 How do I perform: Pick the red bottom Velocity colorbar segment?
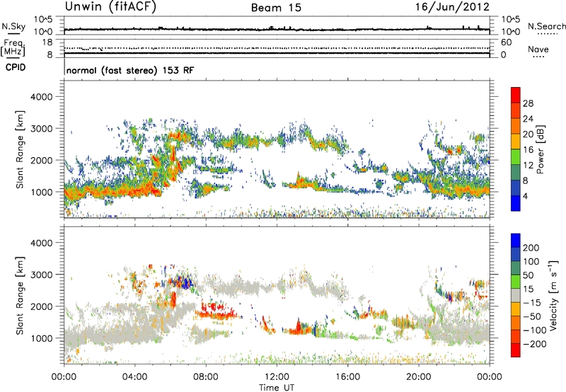[516, 350]
